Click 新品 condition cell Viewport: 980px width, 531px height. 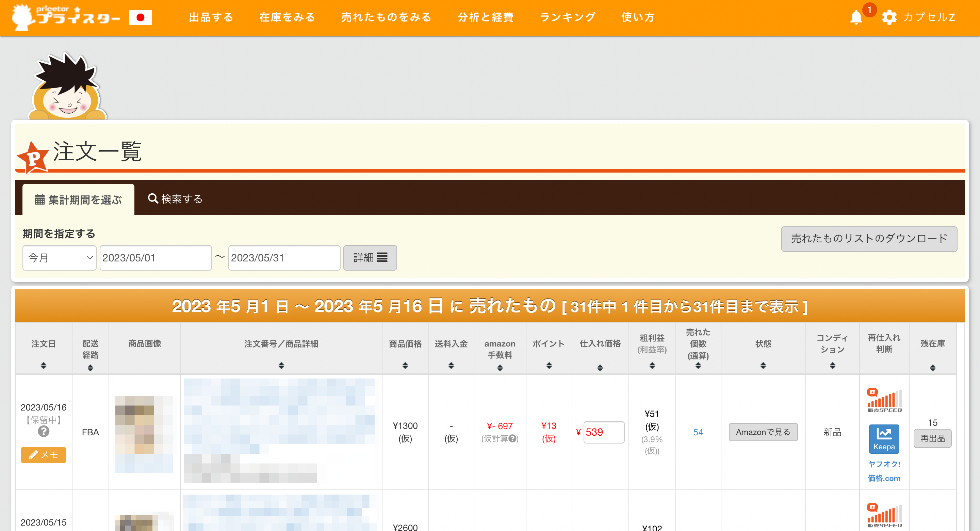[832, 432]
